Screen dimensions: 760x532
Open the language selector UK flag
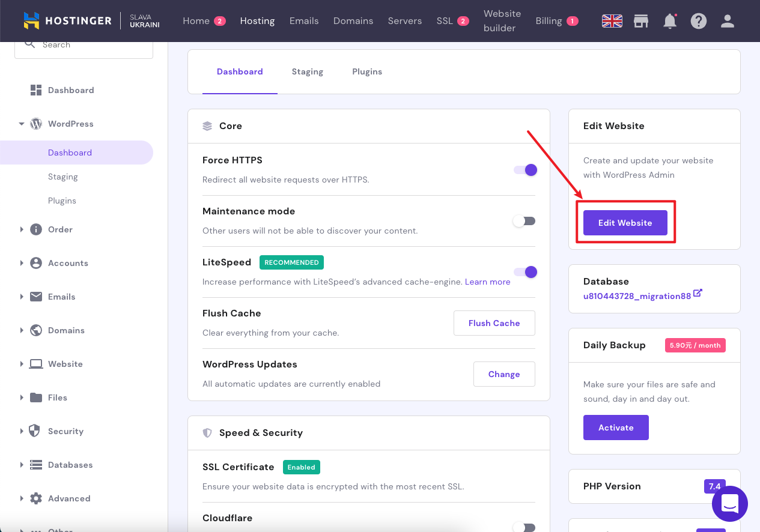pyautogui.click(x=612, y=21)
